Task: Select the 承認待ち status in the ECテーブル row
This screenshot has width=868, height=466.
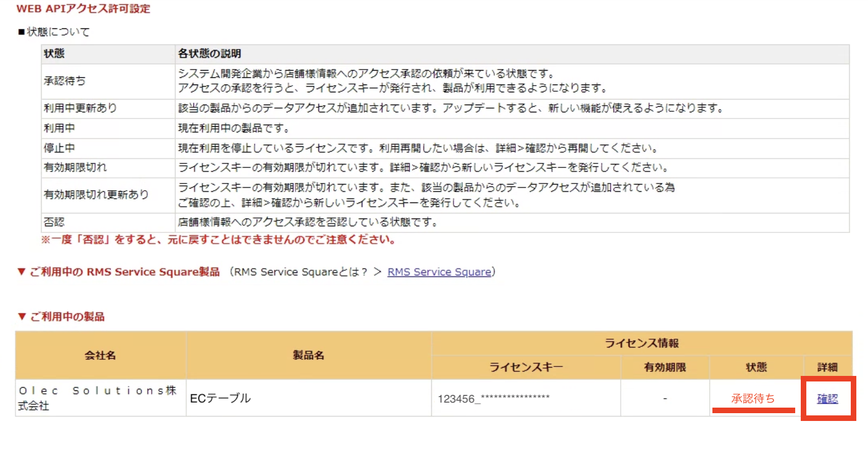Action: point(752,399)
